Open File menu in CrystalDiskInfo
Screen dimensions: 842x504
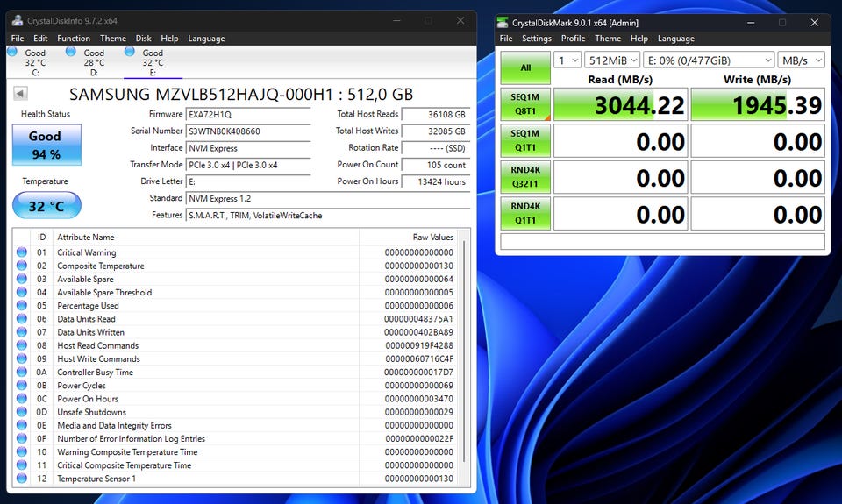click(x=18, y=38)
